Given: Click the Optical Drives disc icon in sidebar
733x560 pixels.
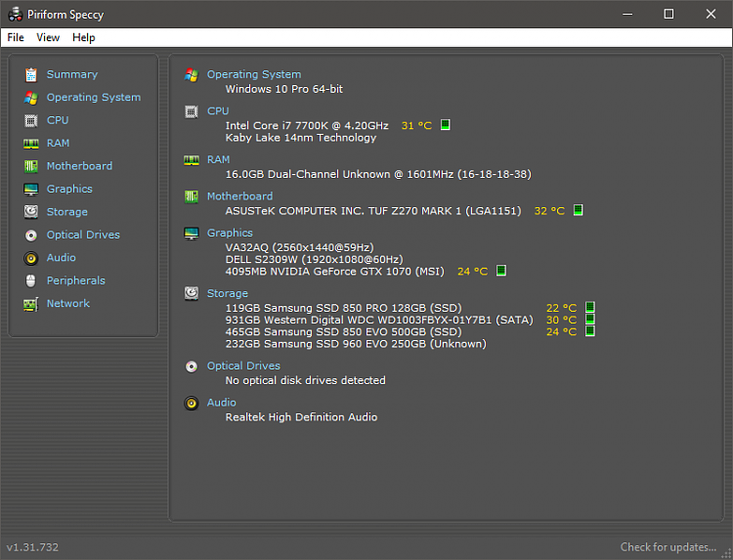Looking at the screenshot, I should point(31,236).
